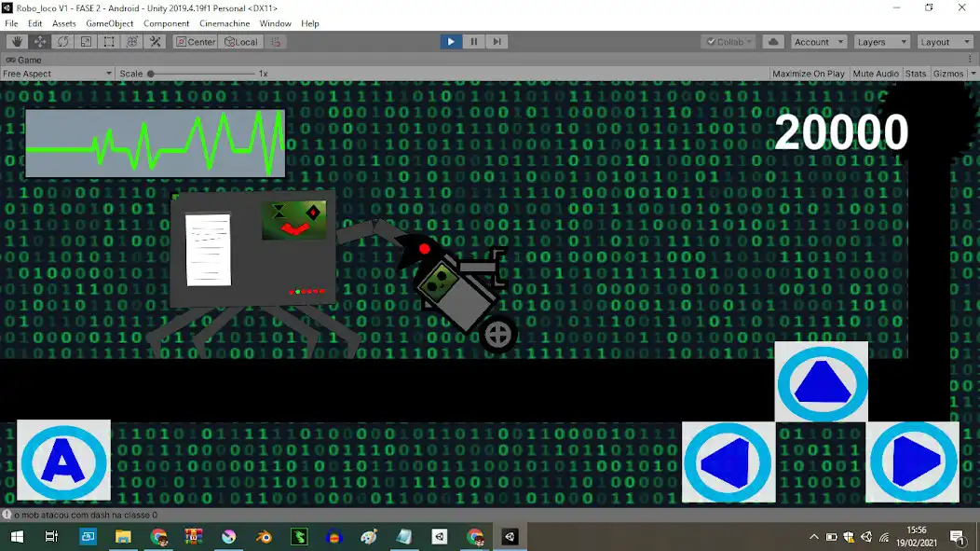
Task: Pause the game with the pause button
Action: tap(474, 41)
